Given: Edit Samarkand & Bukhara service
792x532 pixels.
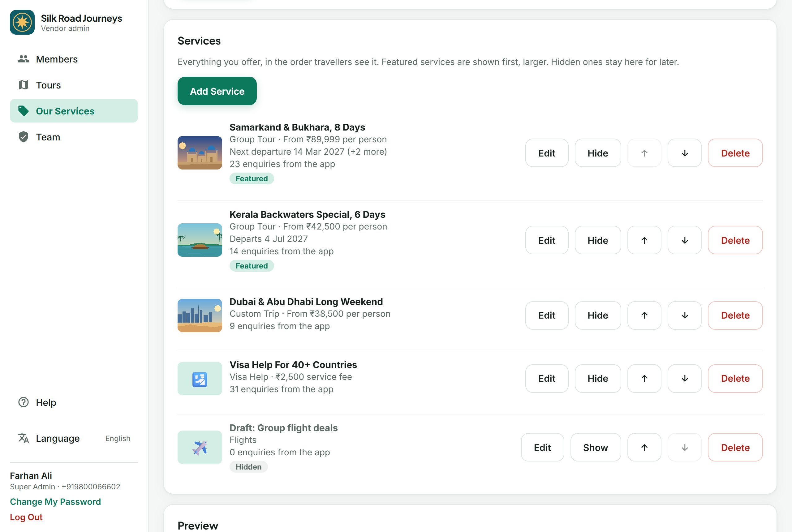Looking at the screenshot, I should coord(547,153).
